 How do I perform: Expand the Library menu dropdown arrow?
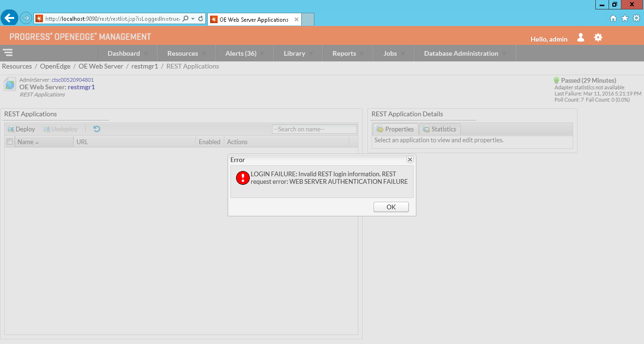[311, 54]
